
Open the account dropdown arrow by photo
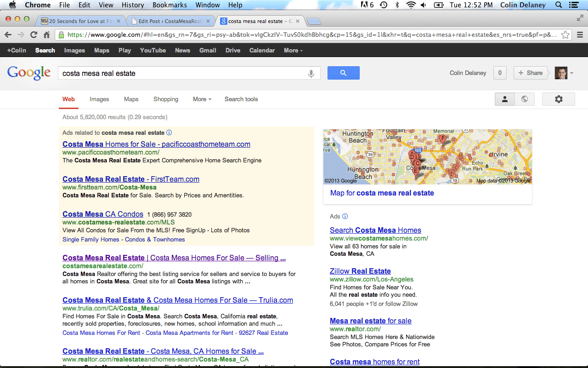pos(571,73)
